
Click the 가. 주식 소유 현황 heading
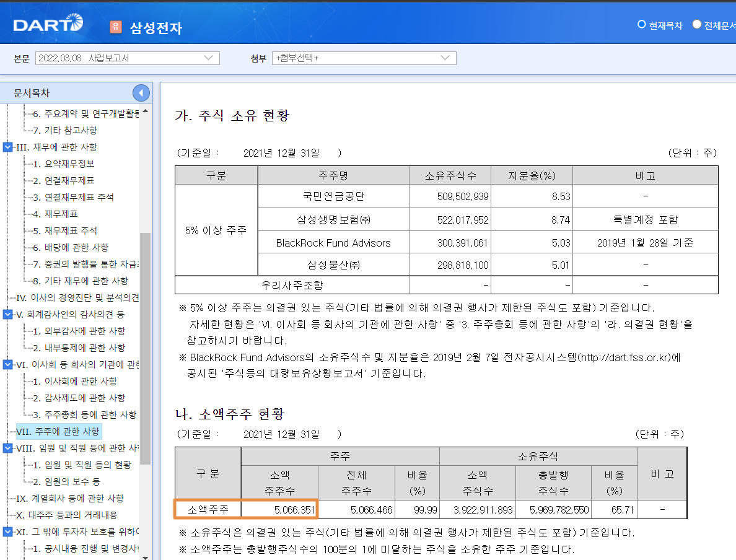point(232,115)
